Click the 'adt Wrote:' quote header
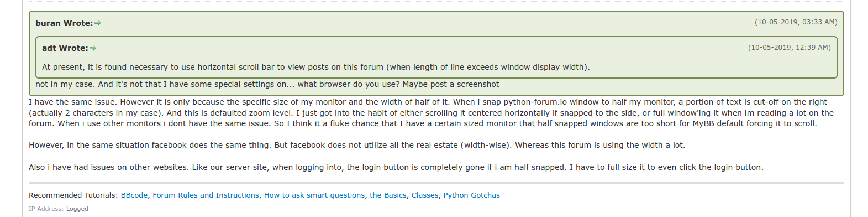This screenshot has height=217, width=868. point(65,48)
